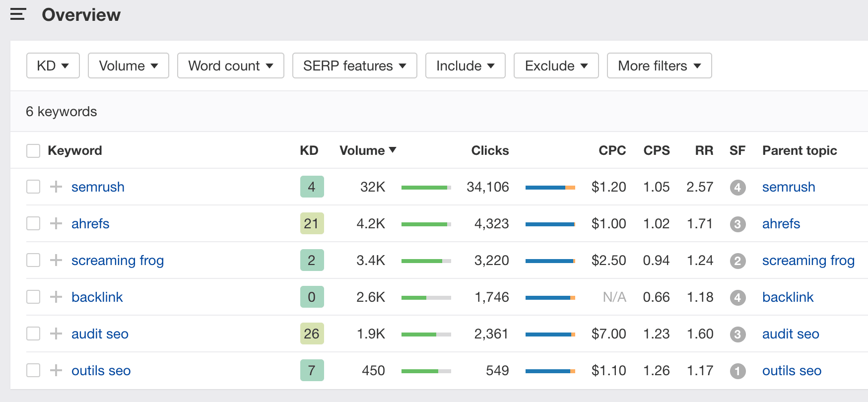Open SERP features badge 3 for ahrefs
The image size is (868, 402).
pyautogui.click(x=737, y=224)
